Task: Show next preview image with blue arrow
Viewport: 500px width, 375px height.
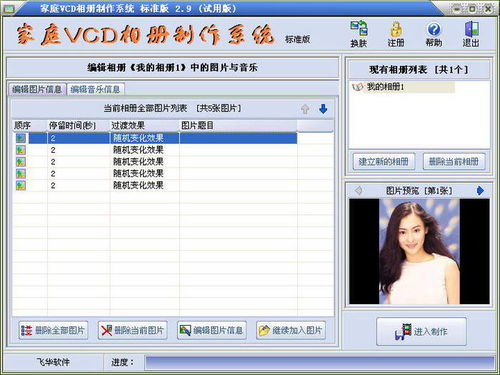Action: (x=480, y=191)
